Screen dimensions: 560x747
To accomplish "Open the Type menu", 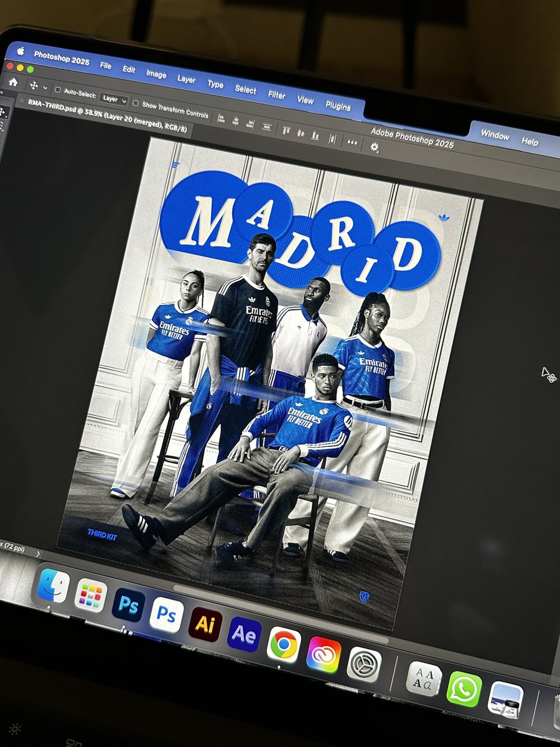I will tap(215, 85).
